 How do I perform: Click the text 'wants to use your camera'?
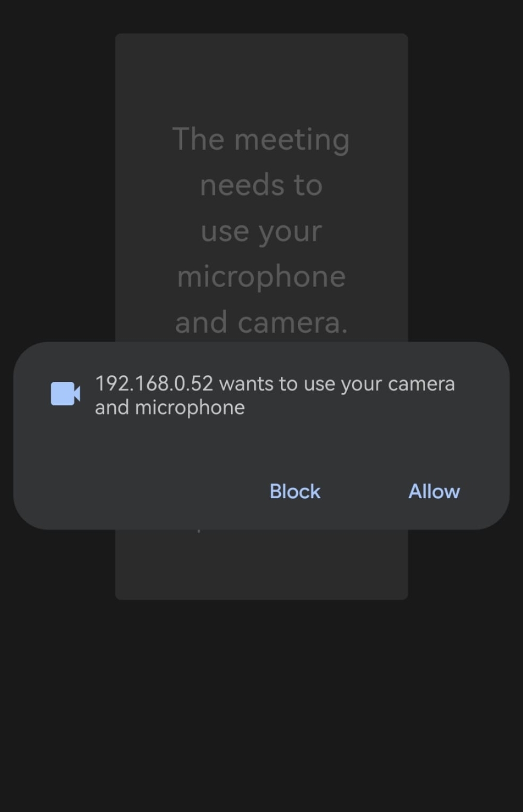pyautogui.click(x=336, y=383)
